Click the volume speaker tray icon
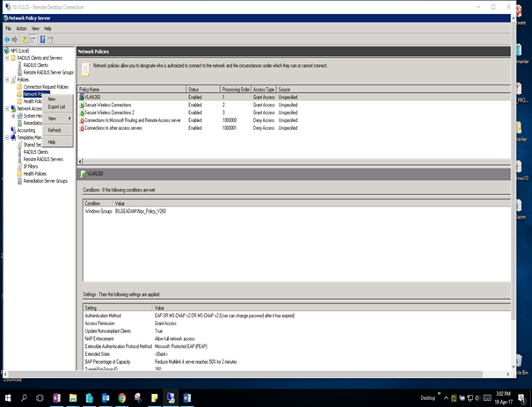The height and width of the screenshot is (407, 532). (477, 398)
